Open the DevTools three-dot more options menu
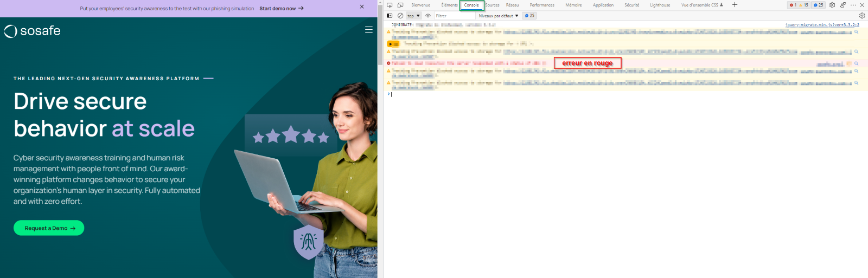Screen dimensions: 868x278 point(853,5)
